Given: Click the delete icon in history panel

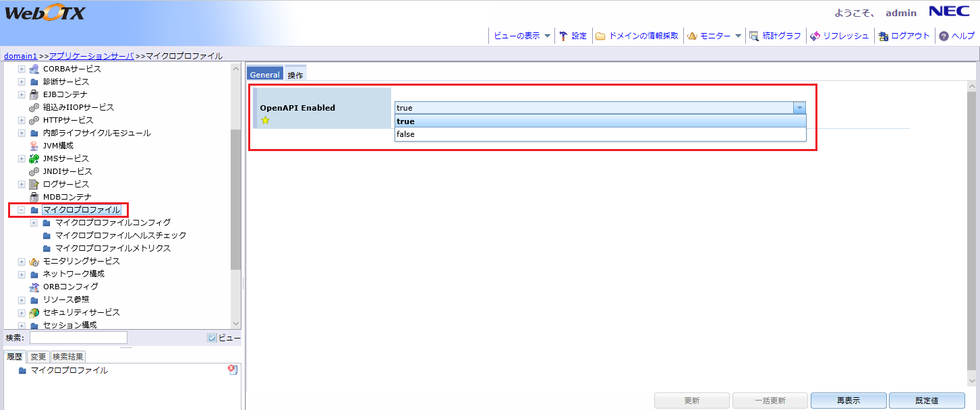Looking at the screenshot, I should pyautogui.click(x=233, y=370).
